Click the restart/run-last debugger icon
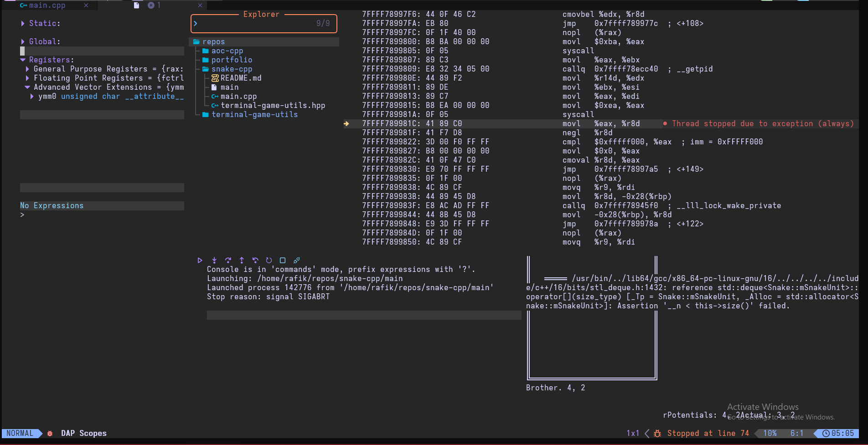The image size is (868, 445). coord(269,260)
